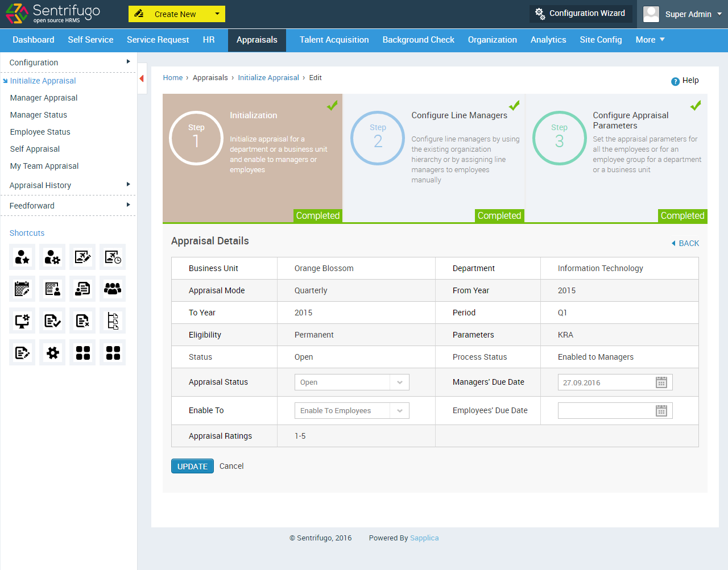Image resolution: width=728 pixels, height=570 pixels.
Task: Select the employee settings gear shortcut
Action: tap(52, 257)
